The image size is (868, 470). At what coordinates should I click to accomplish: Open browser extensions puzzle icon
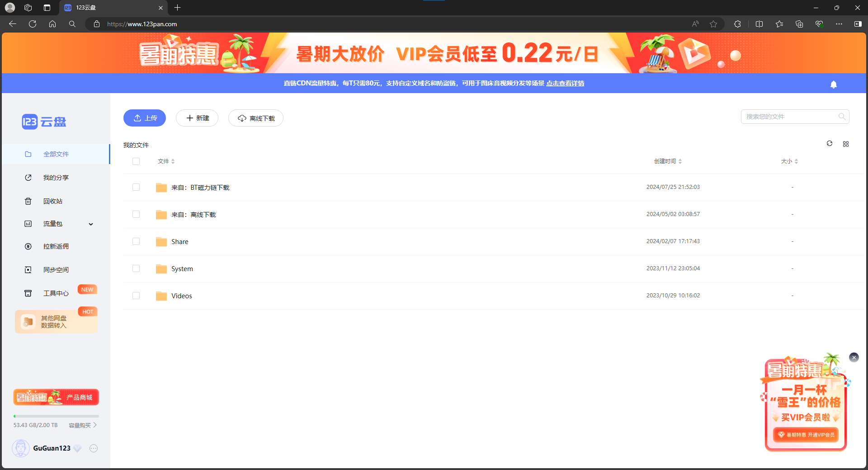coord(737,24)
